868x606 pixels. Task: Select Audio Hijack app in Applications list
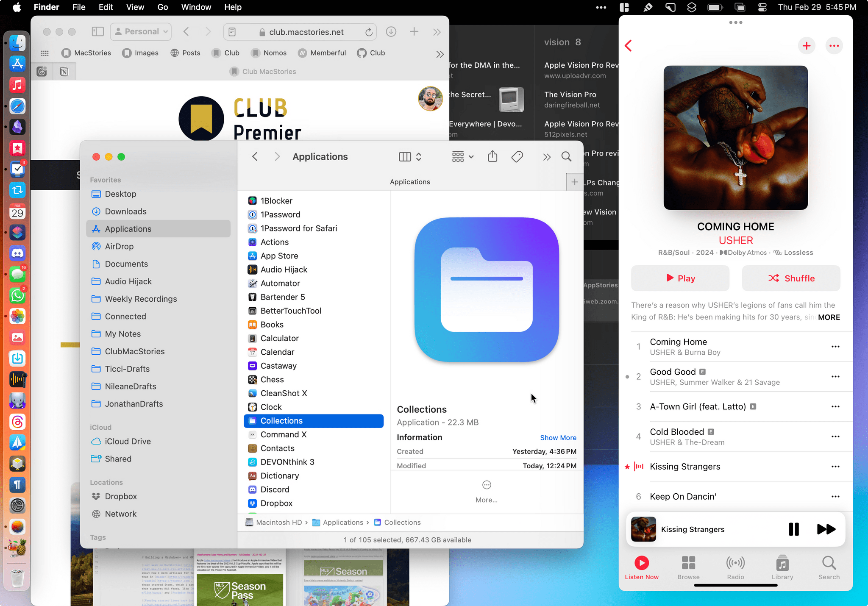click(x=314, y=270)
